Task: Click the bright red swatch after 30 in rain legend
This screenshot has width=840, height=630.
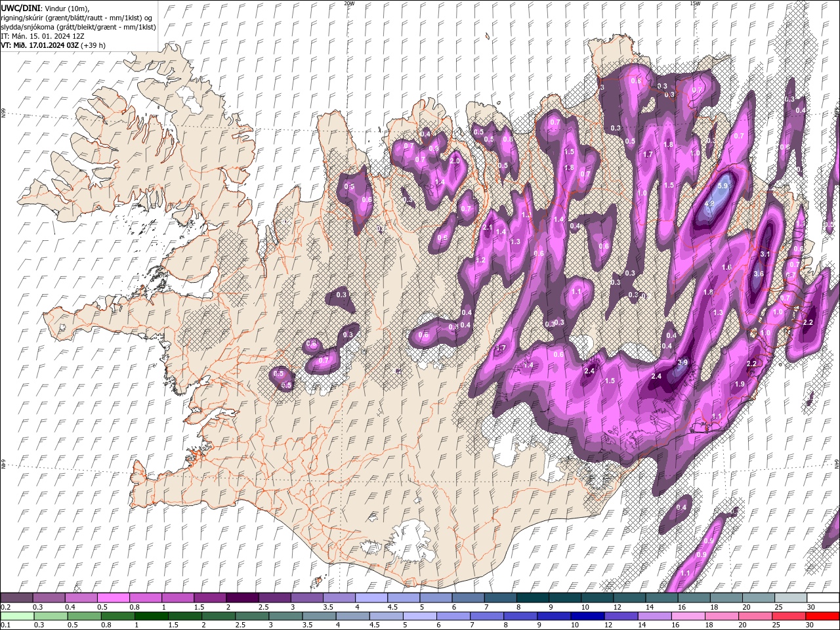Action: [823, 616]
